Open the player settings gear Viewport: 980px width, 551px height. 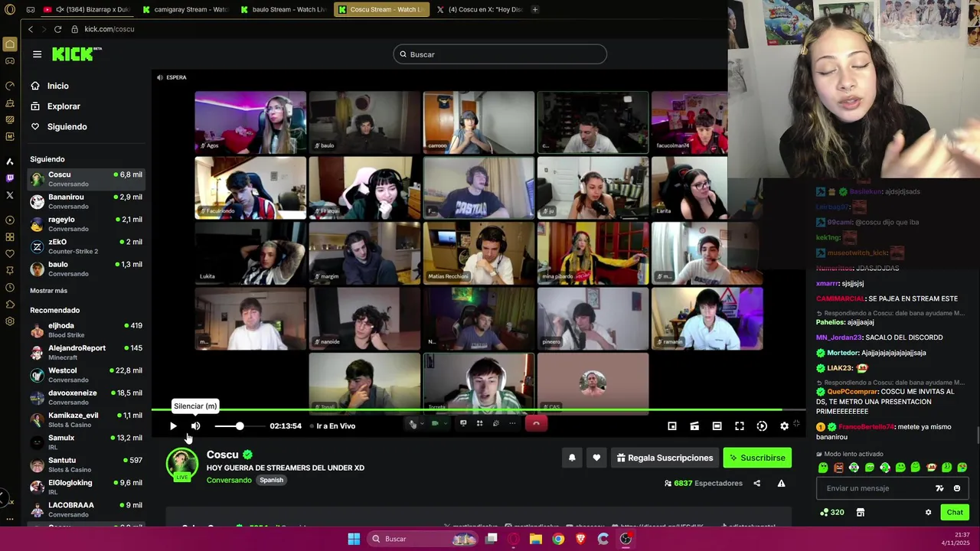pyautogui.click(x=784, y=426)
